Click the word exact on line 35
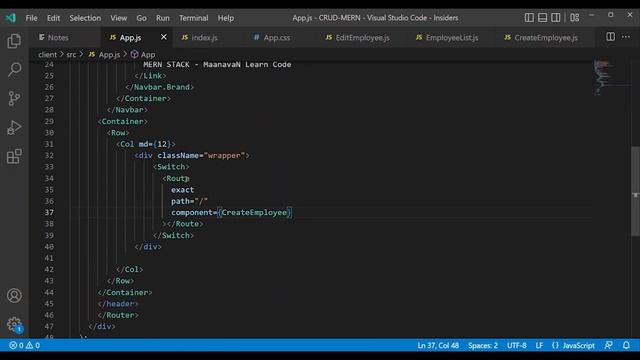Screen dimensions: 640x360 pos(182,190)
